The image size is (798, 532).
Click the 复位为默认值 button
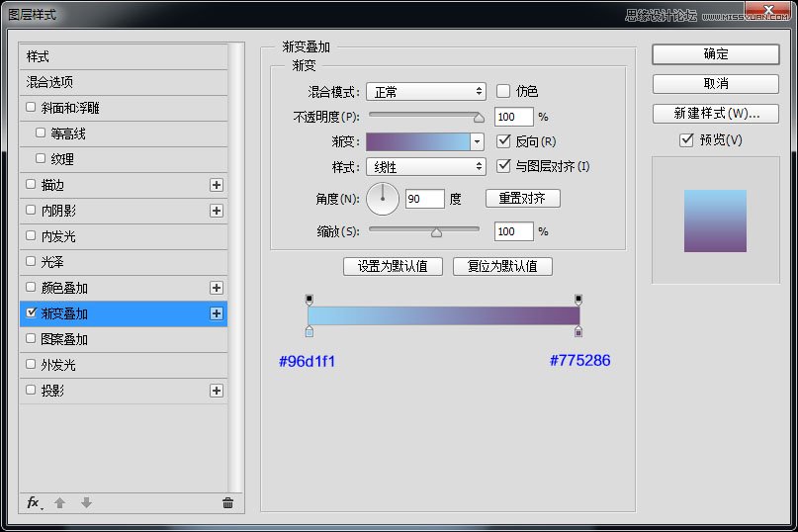502,266
